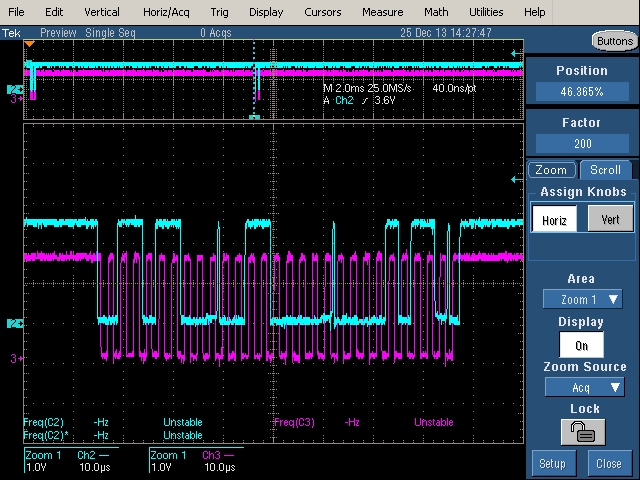Click trigger level arrow in zoom graticule
Screen dimensions: 640x480
point(516,179)
